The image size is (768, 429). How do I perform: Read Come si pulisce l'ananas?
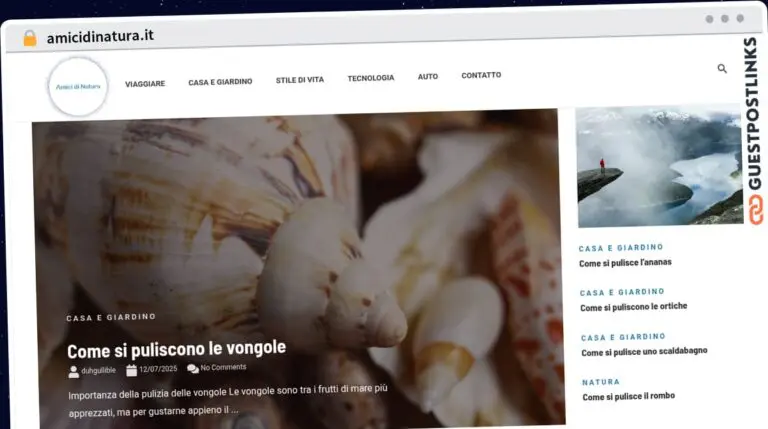pyautogui.click(x=625, y=263)
